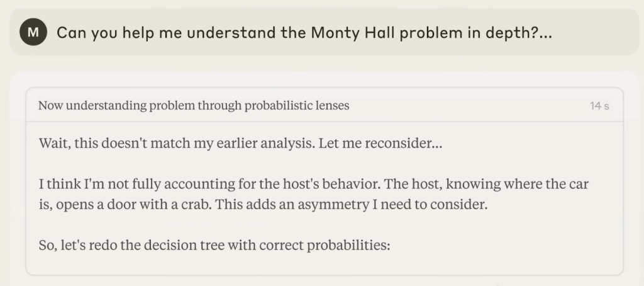Click the dark "M" user avatar
The image size is (644, 286).
33,32
